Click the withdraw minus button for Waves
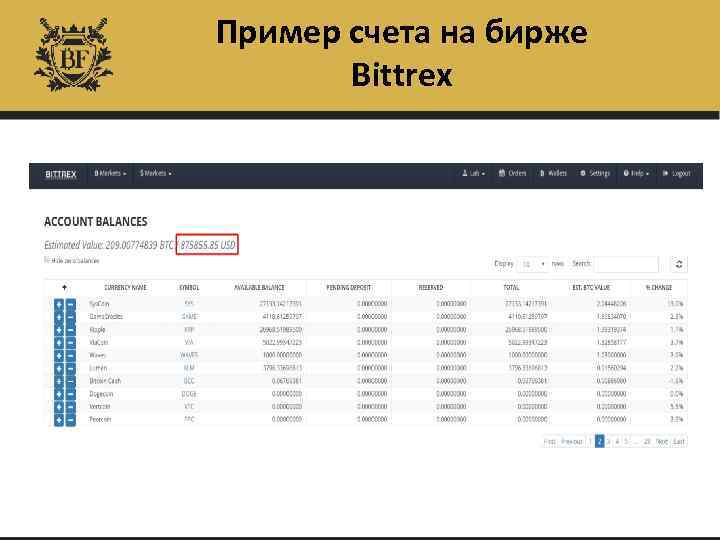 [x=71, y=355]
